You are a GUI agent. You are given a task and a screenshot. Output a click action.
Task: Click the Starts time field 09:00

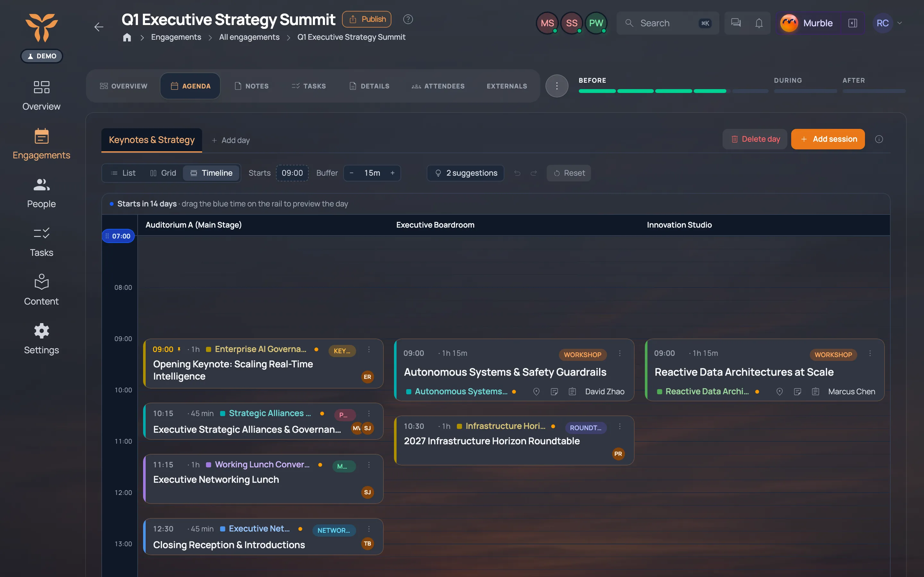292,173
